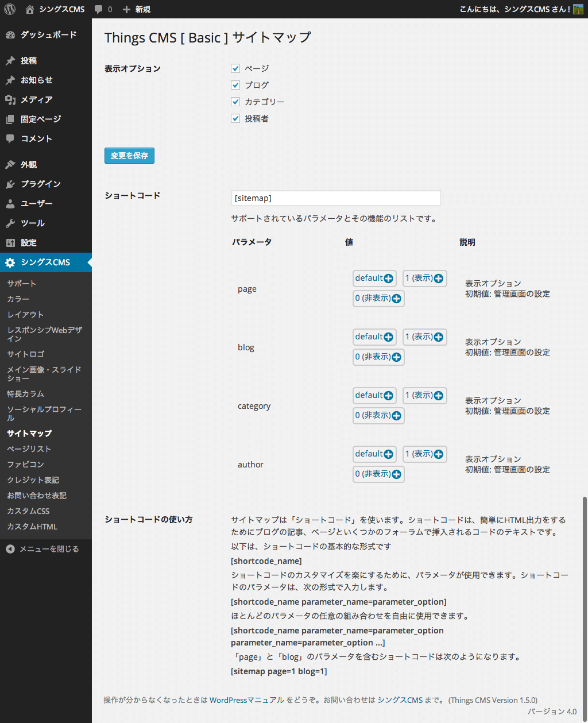Save changes with 変更を保存 button
This screenshot has width=588, height=723.
point(129,156)
